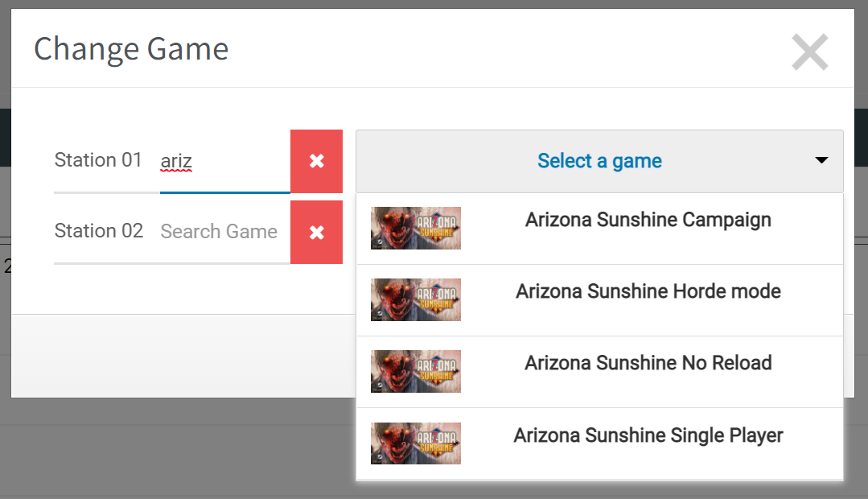Open the Select a game dropdown

tap(599, 161)
